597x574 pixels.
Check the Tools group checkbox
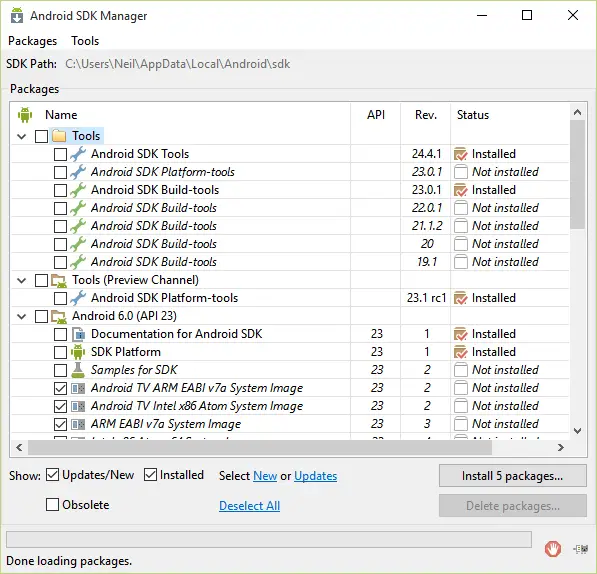(x=41, y=136)
